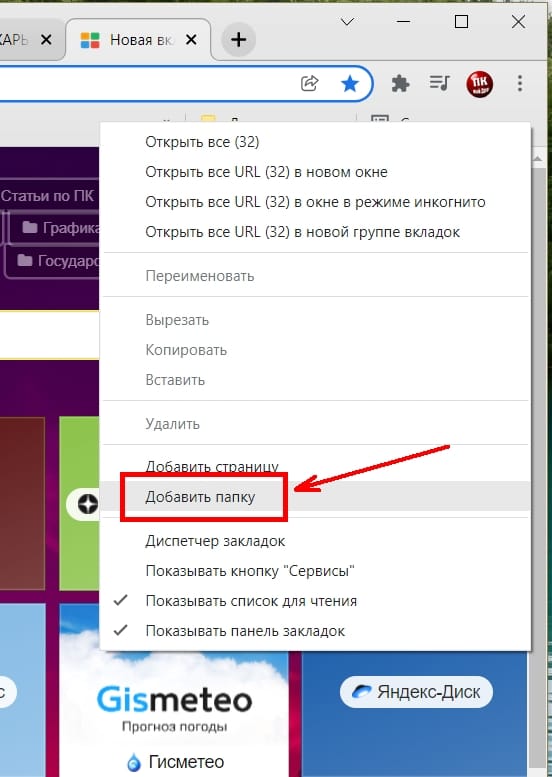Click the blue bookmark star icon
The height and width of the screenshot is (777, 552).
pos(350,83)
